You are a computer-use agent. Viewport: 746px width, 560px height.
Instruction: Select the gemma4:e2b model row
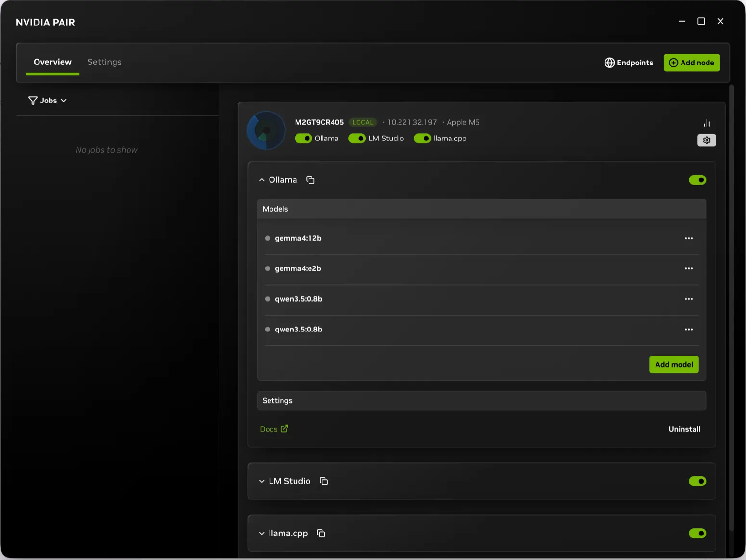coord(482,268)
